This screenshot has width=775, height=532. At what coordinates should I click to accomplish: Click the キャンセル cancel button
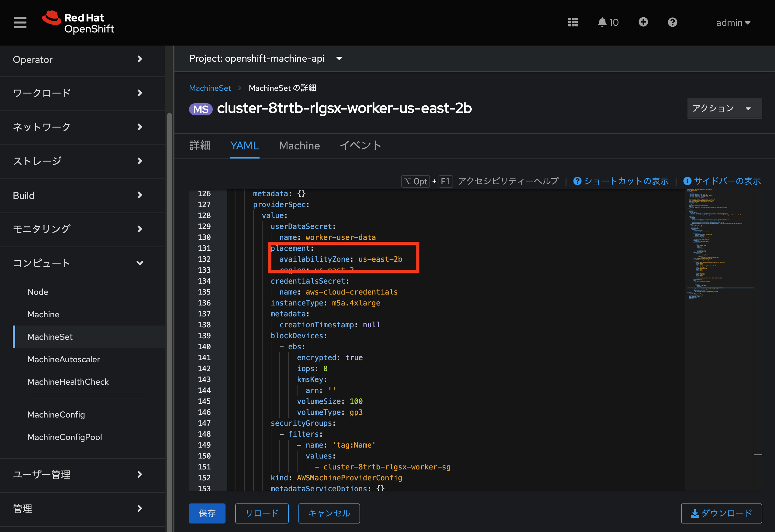click(x=329, y=513)
